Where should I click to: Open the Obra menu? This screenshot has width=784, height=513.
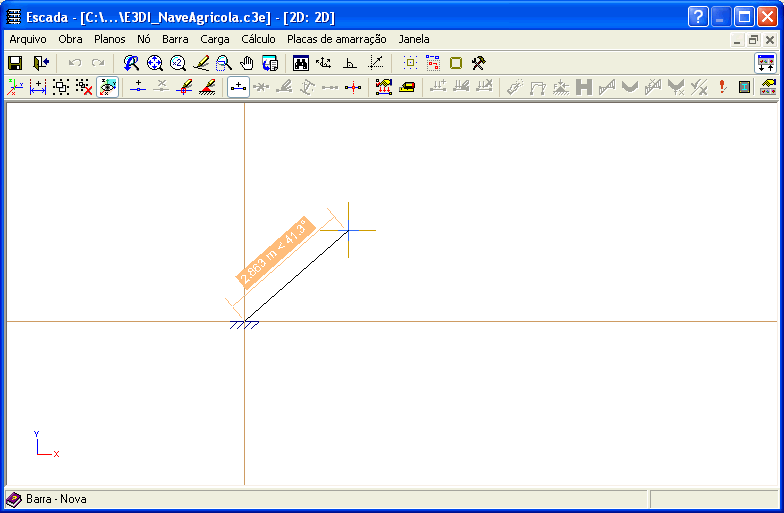[x=70, y=39]
